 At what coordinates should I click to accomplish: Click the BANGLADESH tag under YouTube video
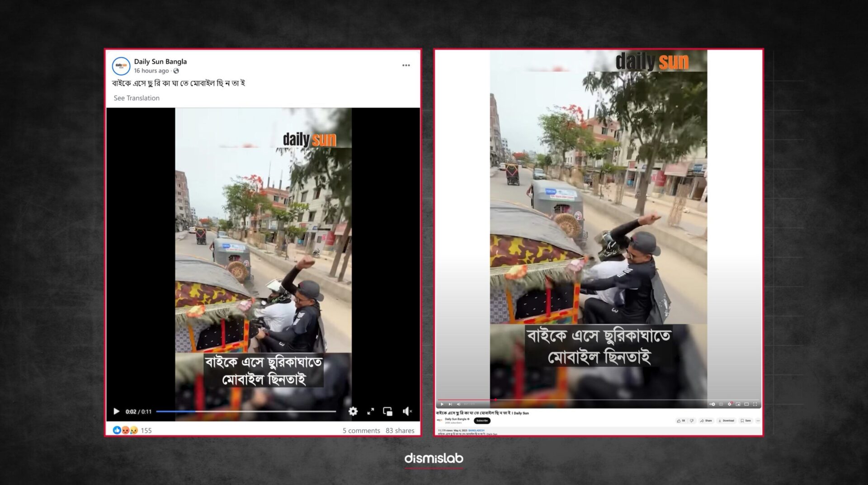click(476, 430)
